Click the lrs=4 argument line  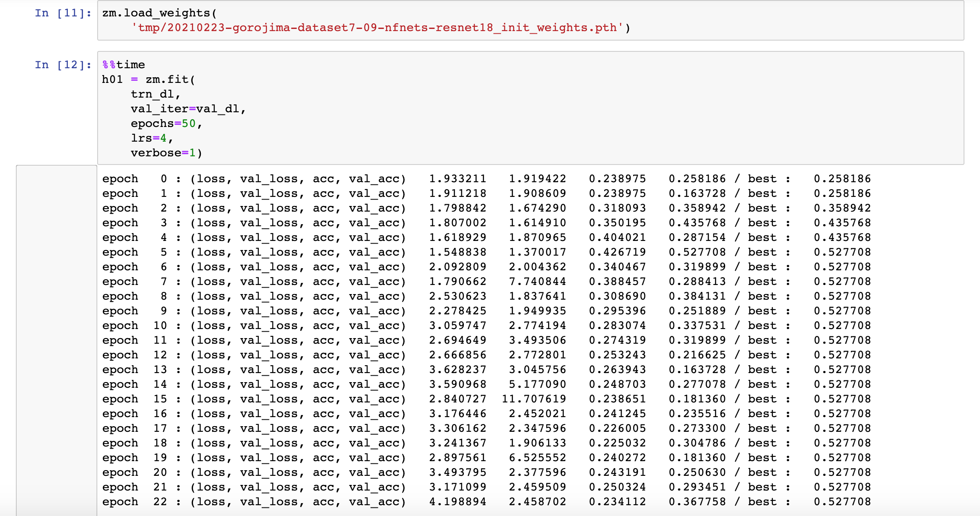click(152, 138)
